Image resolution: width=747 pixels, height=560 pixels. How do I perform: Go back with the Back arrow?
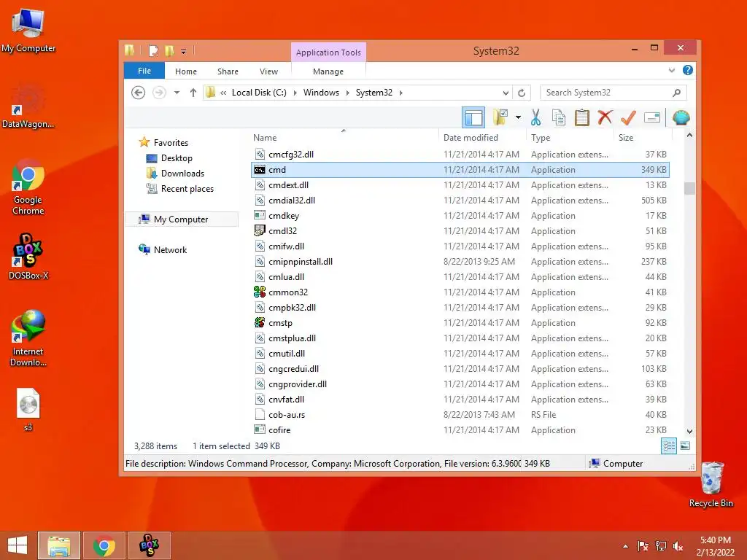point(138,93)
